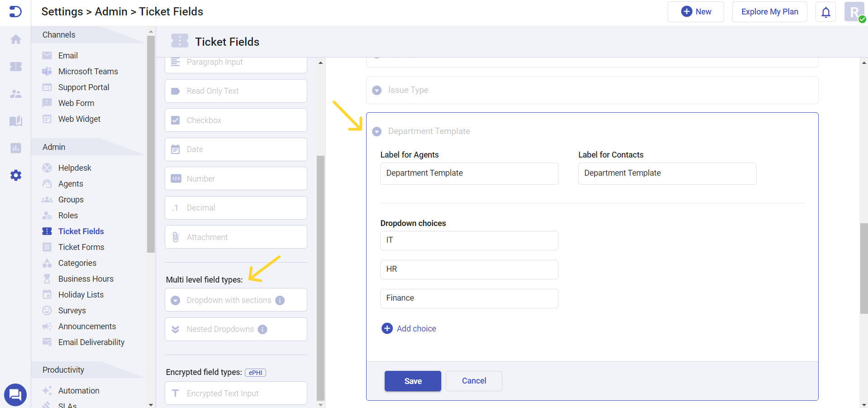868x408 pixels.
Task: Open the profile avatar menu
Action: point(854,12)
